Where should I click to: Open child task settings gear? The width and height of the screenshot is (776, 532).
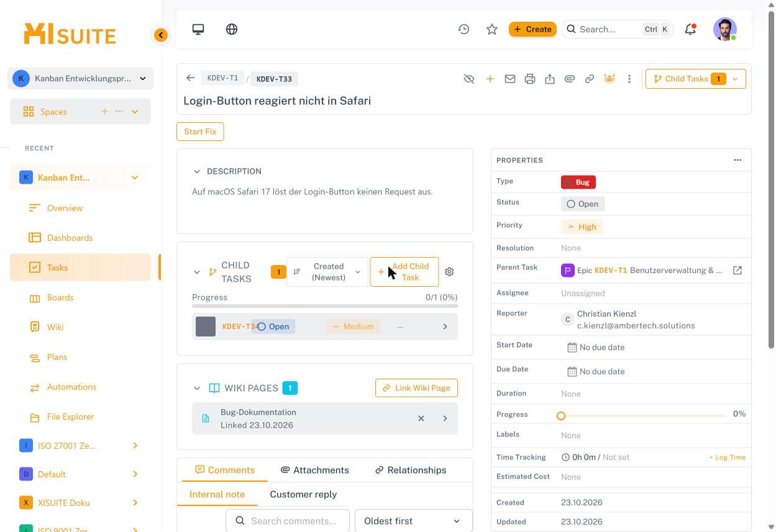pyautogui.click(x=449, y=272)
